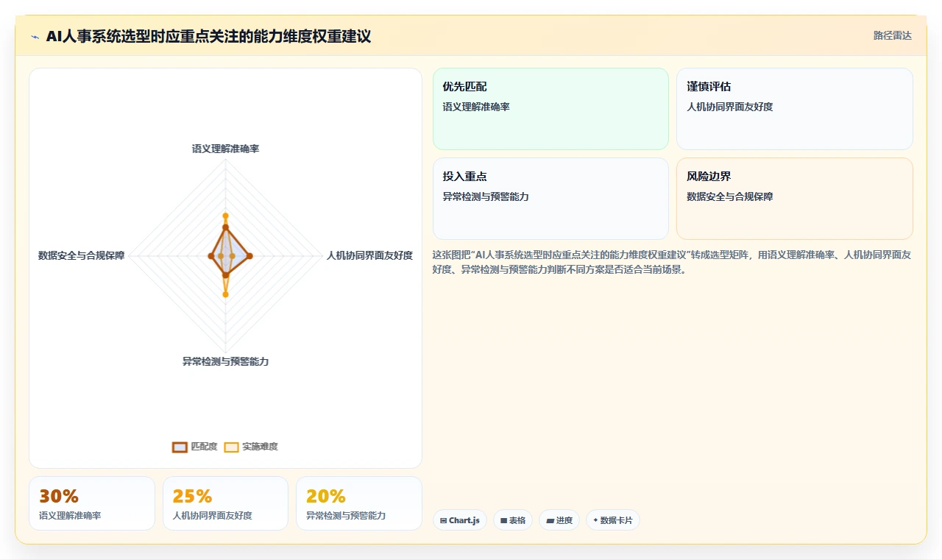Click the 30% 语义理解准确率 stat card

click(x=92, y=503)
